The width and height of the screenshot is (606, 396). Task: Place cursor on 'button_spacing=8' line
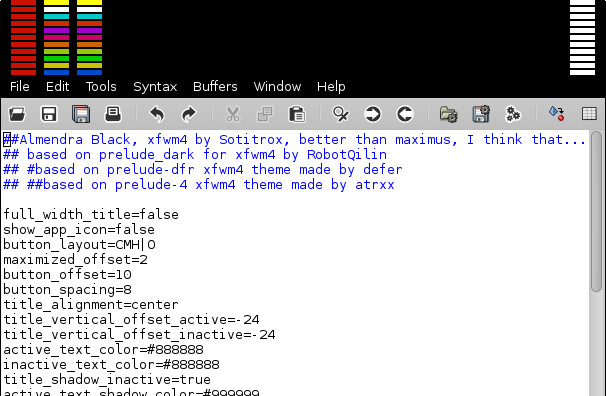click(67, 290)
